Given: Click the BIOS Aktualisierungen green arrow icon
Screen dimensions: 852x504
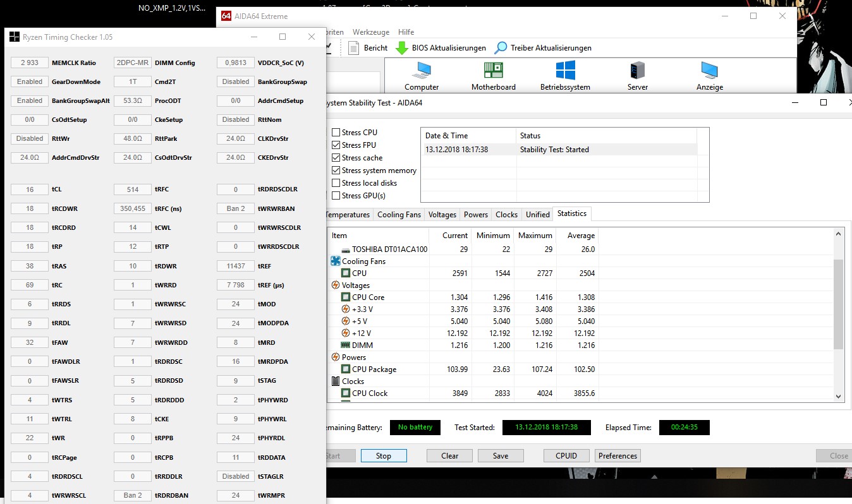Looking at the screenshot, I should pyautogui.click(x=401, y=48).
